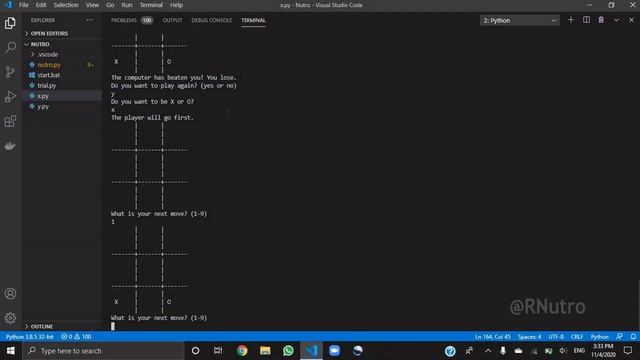Viewport: 640px width, 360px height.
Task: Open nutro.py in the explorer
Action: [x=49, y=65]
